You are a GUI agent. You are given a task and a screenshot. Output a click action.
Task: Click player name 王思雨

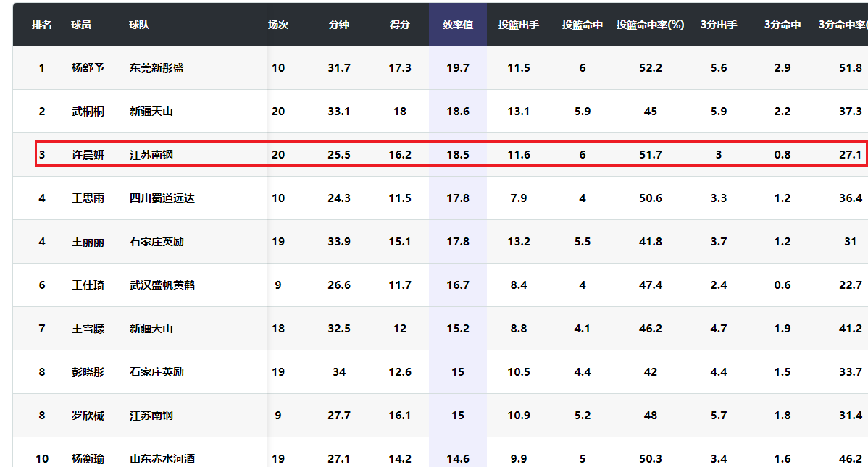[x=88, y=198]
